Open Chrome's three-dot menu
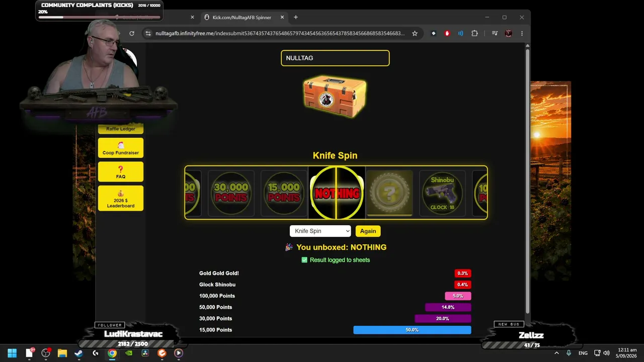The height and width of the screenshot is (362, 644). coord(522,33)
